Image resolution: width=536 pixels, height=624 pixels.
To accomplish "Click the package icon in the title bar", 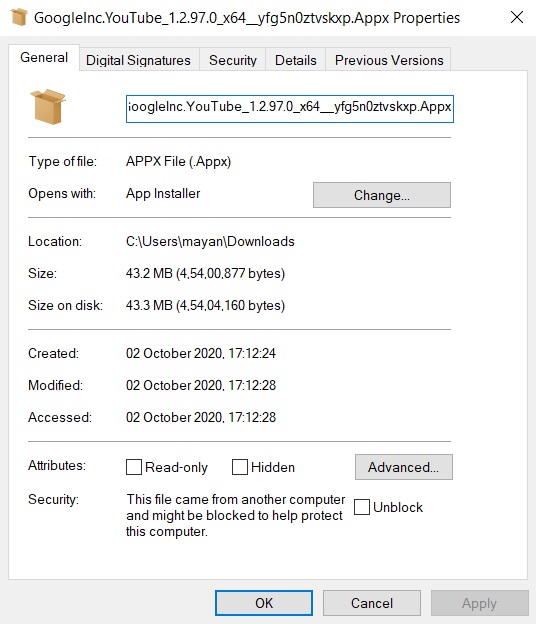I will pos(19,18).
